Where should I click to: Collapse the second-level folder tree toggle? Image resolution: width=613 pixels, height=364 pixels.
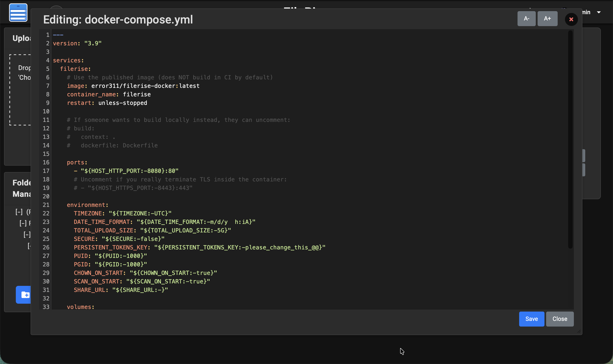[23, 223]
